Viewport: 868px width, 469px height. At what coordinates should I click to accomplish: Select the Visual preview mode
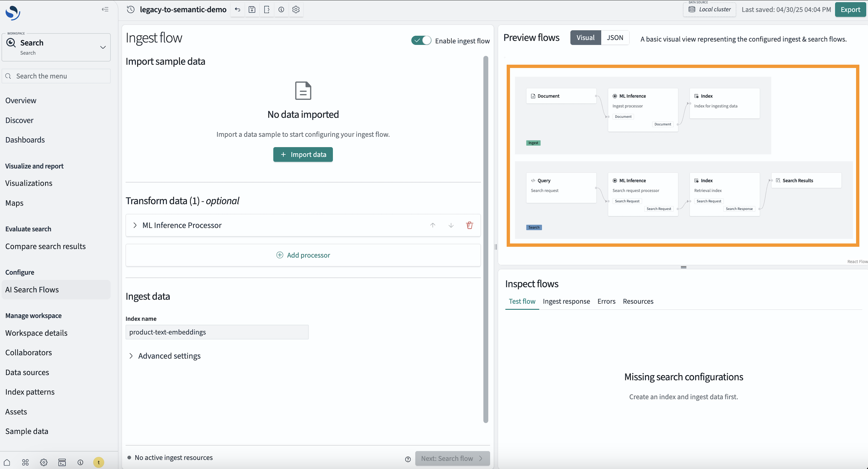click(585, 38)
